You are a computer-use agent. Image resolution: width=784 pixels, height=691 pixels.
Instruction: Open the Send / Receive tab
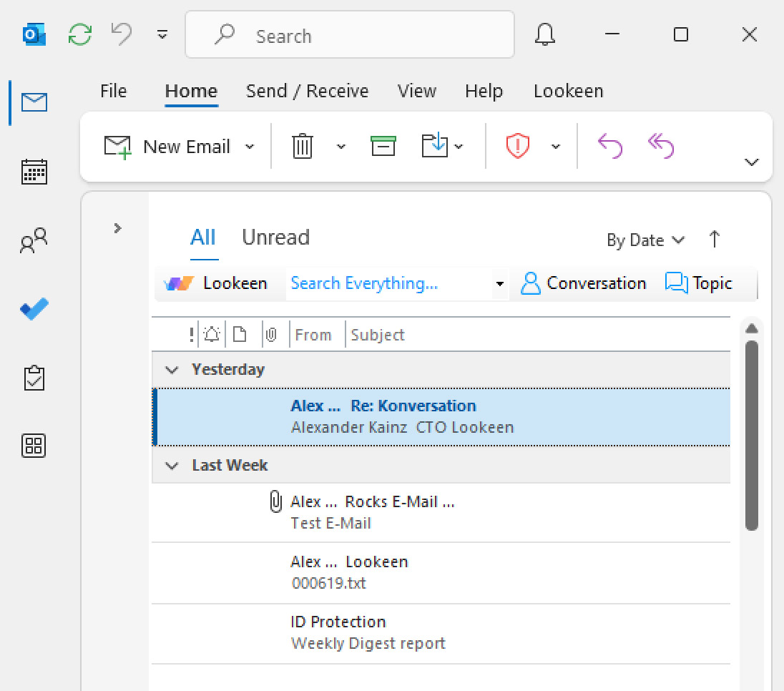[x=307, y=92]
